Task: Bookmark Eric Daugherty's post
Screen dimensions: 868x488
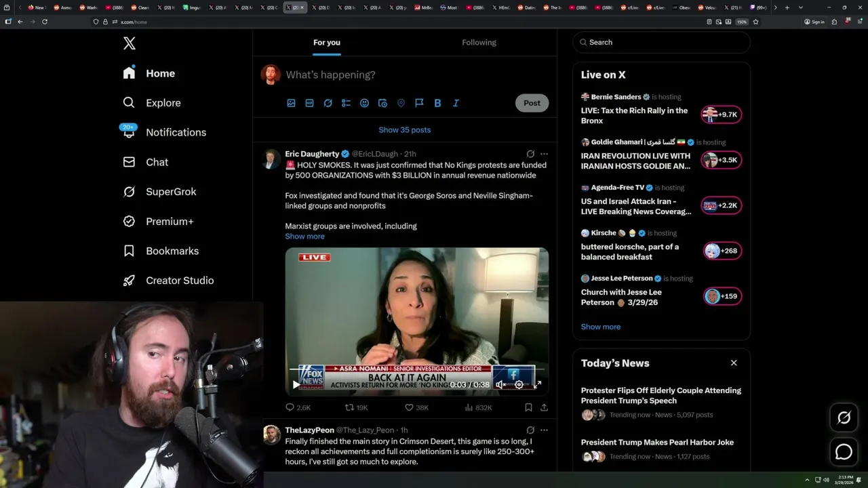Action: tap(528, 407)
